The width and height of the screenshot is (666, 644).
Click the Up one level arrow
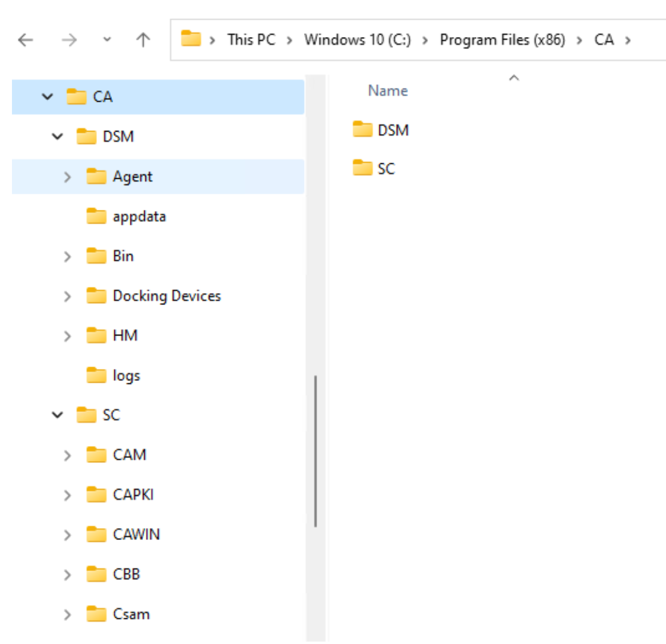tap(142, 41)
